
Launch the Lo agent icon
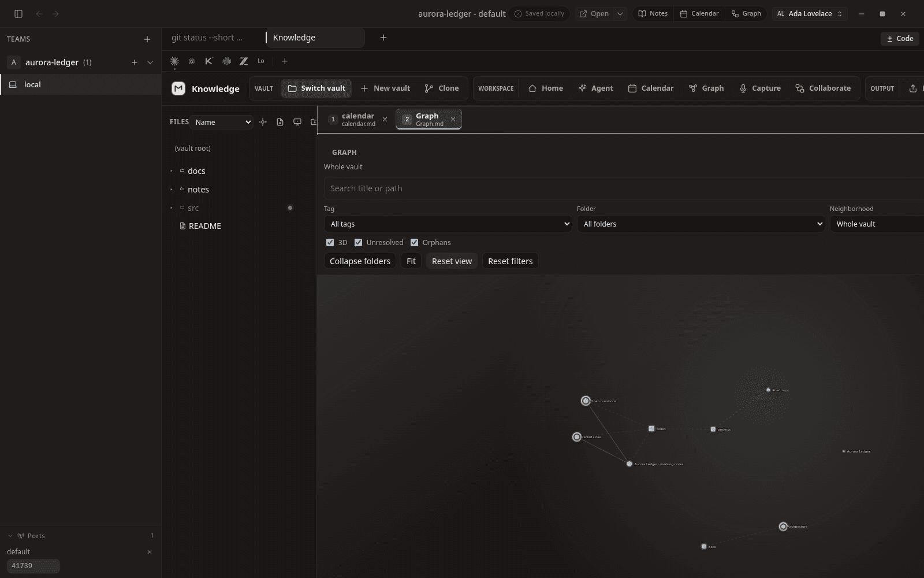pos(261,61)
